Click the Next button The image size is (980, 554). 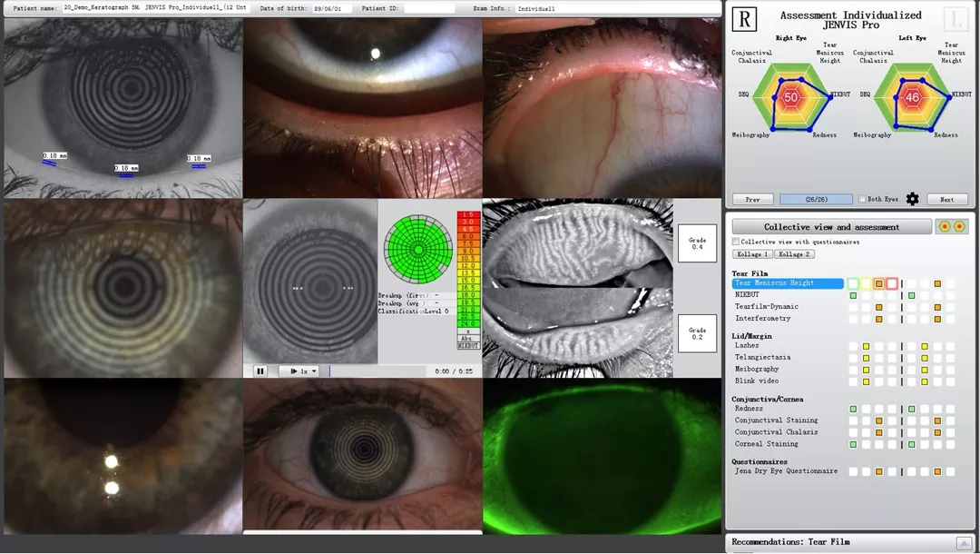[946, 199]
